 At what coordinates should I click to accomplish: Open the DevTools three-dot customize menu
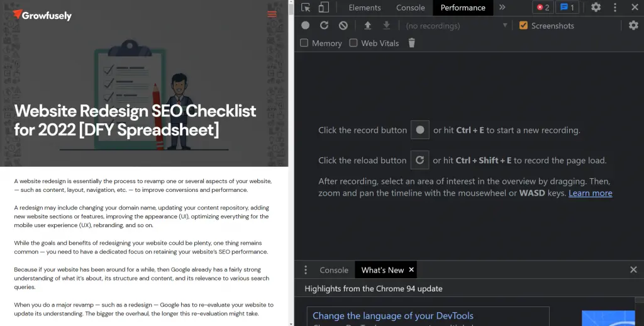click(615, 8)
